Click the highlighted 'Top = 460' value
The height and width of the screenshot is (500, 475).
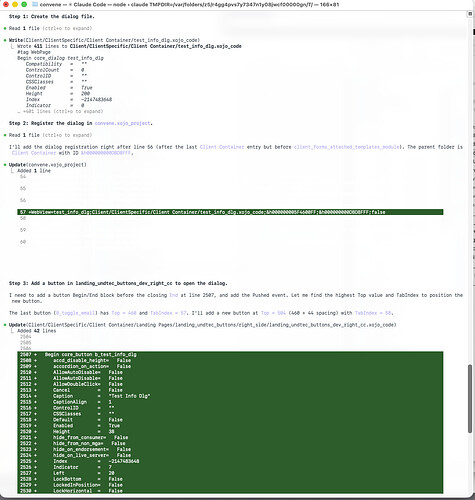[x=124, y=313]
